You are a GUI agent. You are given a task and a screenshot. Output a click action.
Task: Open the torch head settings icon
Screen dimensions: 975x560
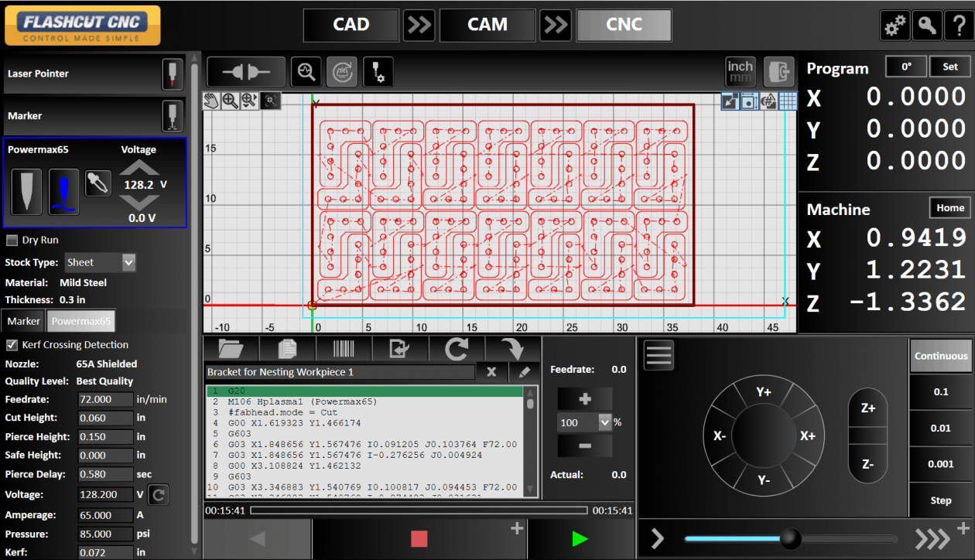pos(378,71)
